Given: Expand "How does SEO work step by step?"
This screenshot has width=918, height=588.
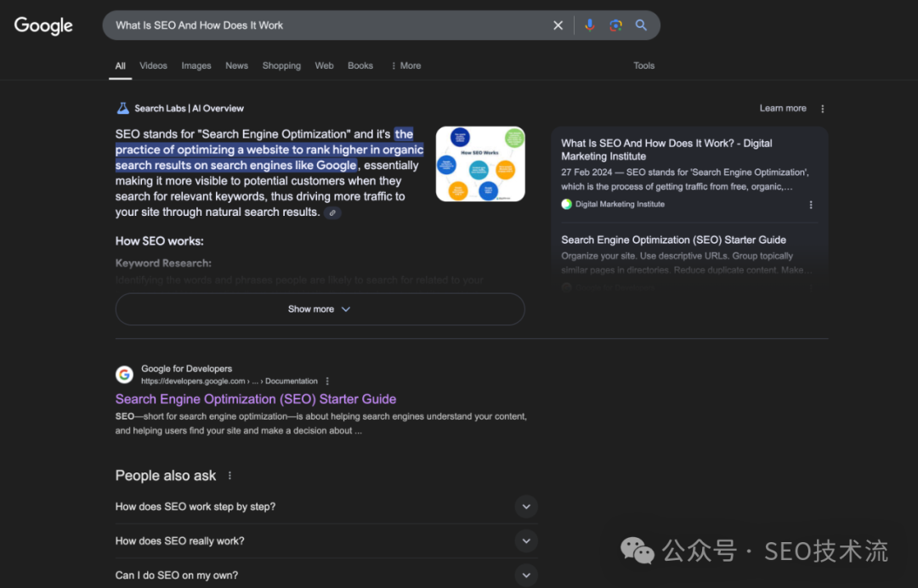Looking at the screenshot, I should 526,506.
